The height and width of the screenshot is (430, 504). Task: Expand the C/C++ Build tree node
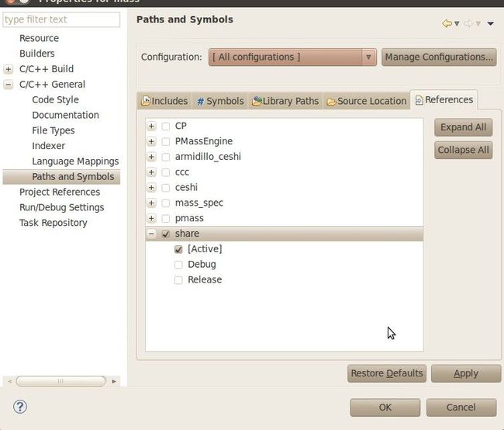click(9, 69)
